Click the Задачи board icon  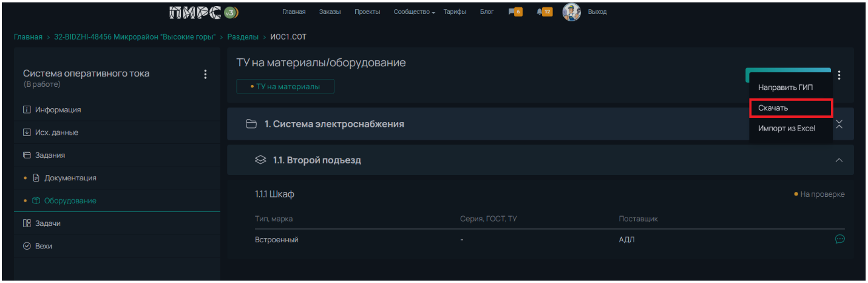click(x=27, y=223)
